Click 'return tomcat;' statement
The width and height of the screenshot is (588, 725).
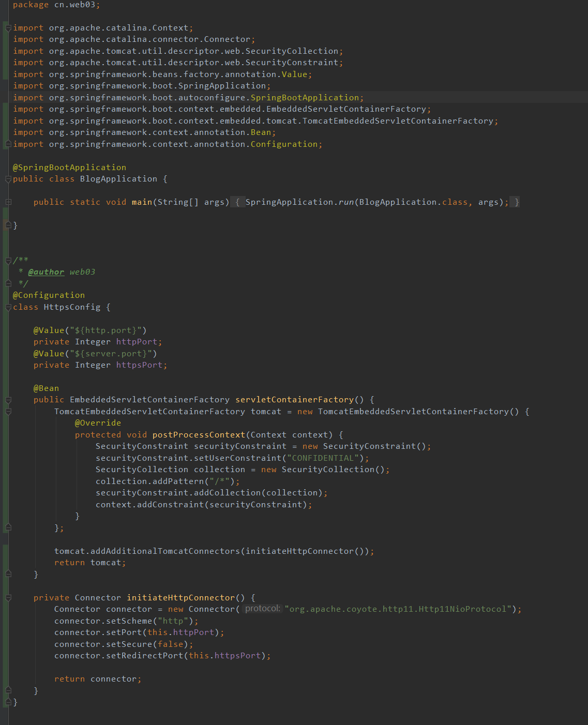[x=90, y=563]
